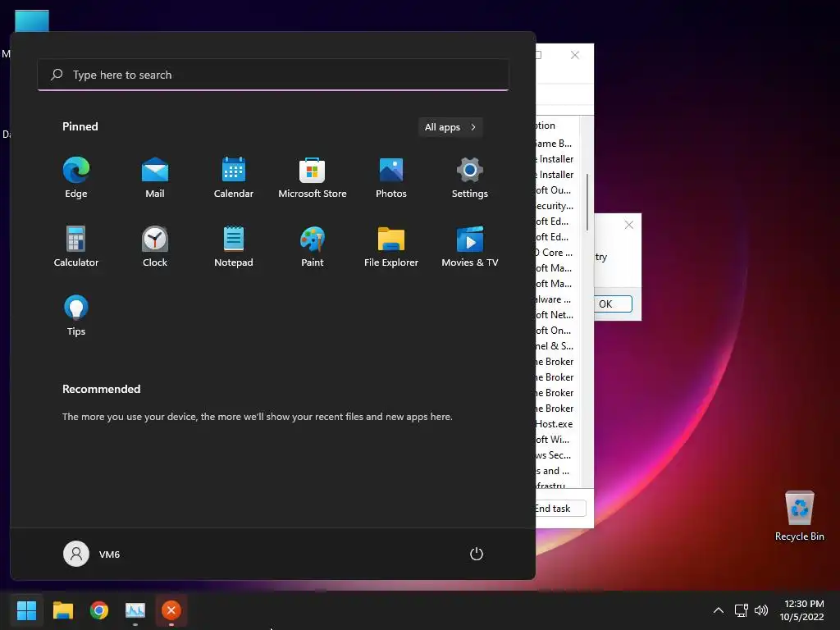Open the clock showing 12:30 PM
Viewport: 840px width, 630px height.
pyautogui.click(x=802, y=610)
